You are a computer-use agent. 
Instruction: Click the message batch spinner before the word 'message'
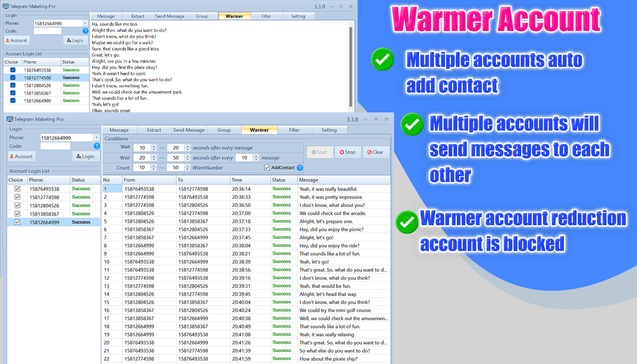248,157
